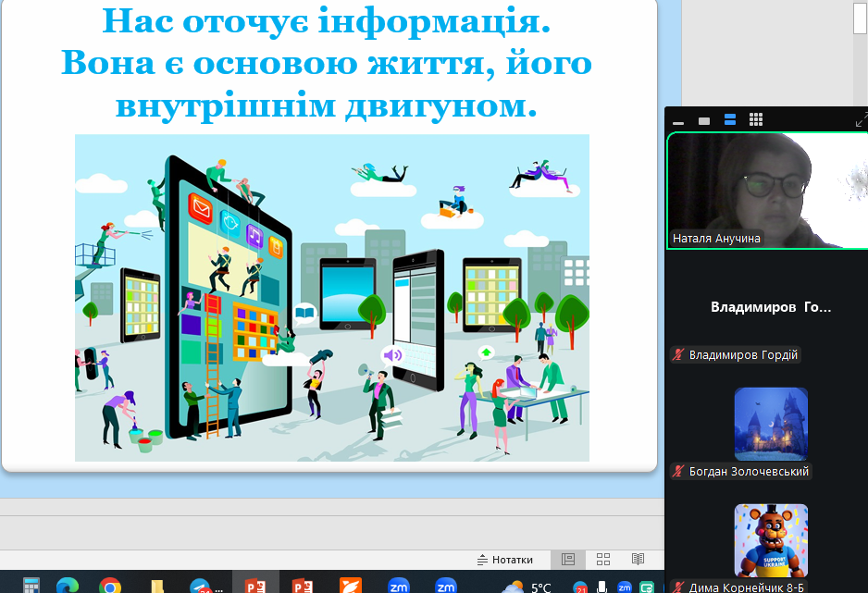Click Дима Корнейчик's bear avatar tile
The image size is (868, 593).
click(x=771, y=540)
